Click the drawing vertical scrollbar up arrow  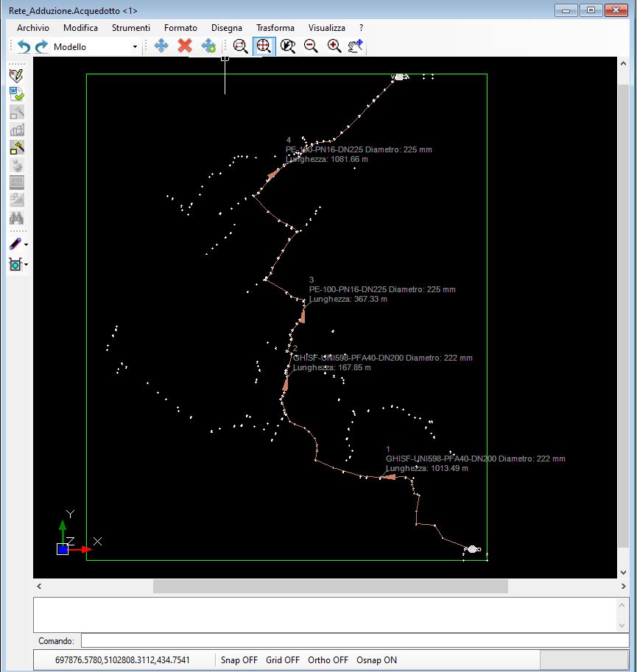click(x=623, y=63)
